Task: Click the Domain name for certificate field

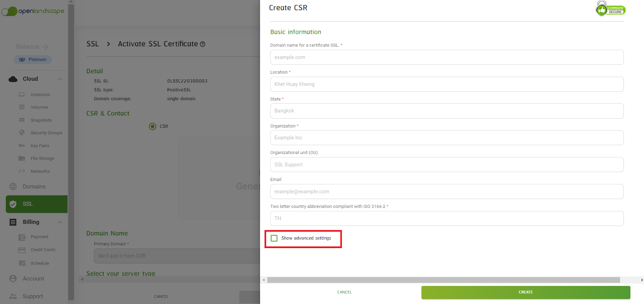Action: pyautogui.click(x=447, y=57)
